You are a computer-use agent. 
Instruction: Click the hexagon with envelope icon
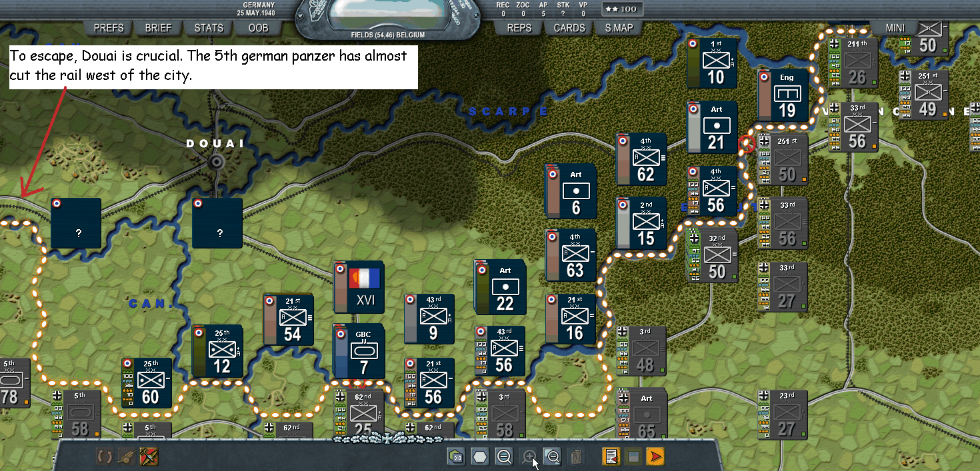(456, 457)
